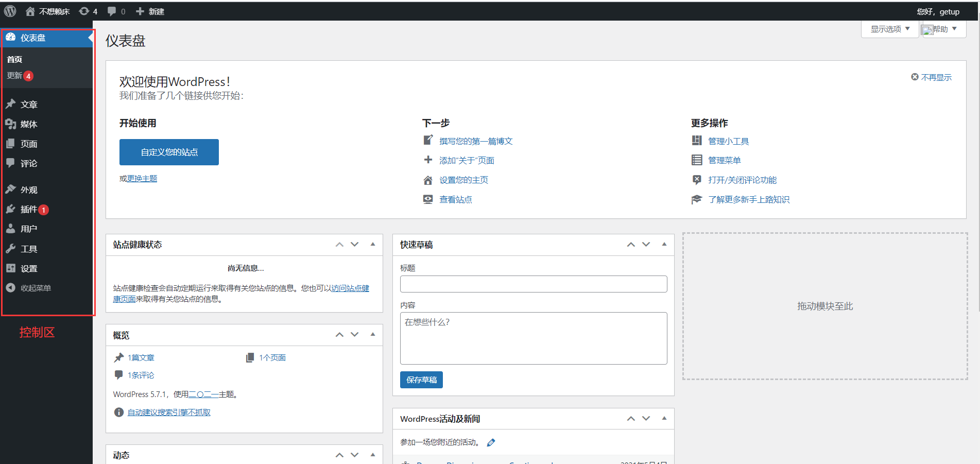This screenshot has height=464, width=980.
Task: Select the 首页 submenu item
Action: [x=14, y=59]
